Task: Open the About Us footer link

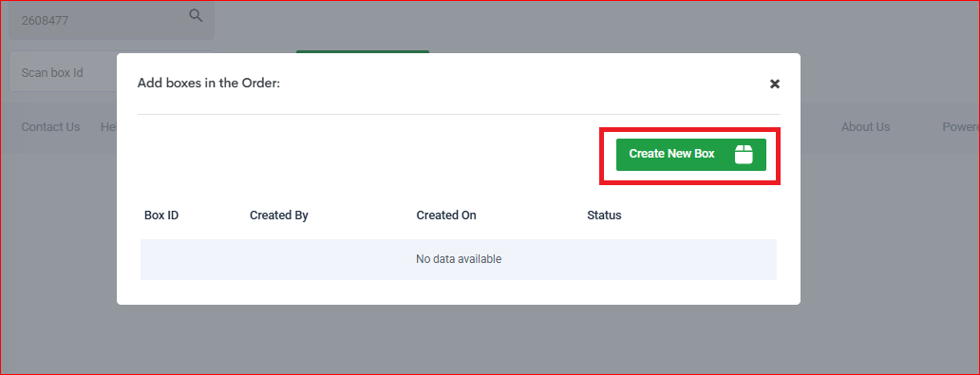Action: click(865, 127)
